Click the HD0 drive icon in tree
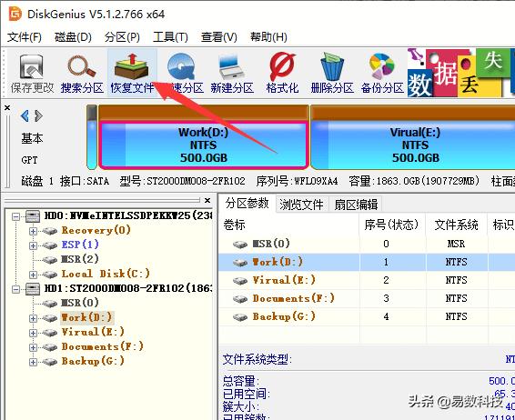The height and width of the screenshot is (420, 515). 33,216
